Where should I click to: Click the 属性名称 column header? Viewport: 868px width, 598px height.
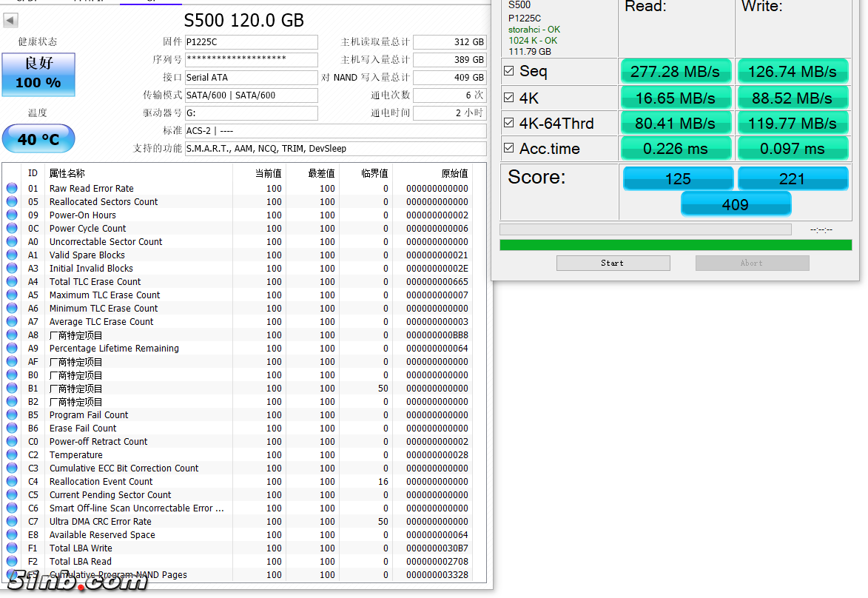point(67,173)
